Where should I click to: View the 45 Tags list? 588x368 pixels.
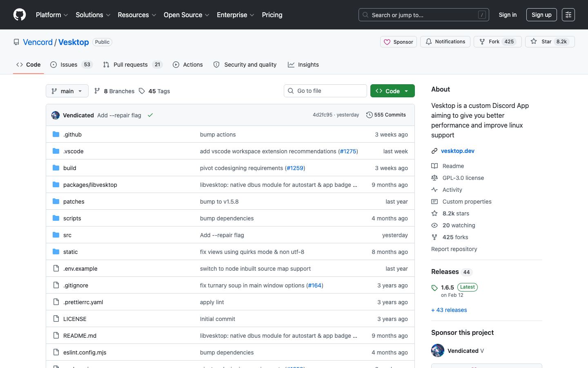pyautogui.click(x=154, y=91)
